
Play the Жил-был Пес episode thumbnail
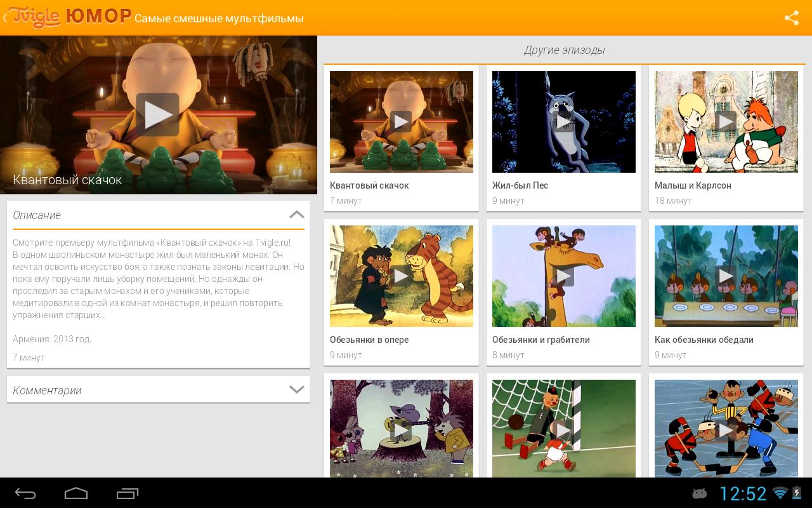coord(564,122)
